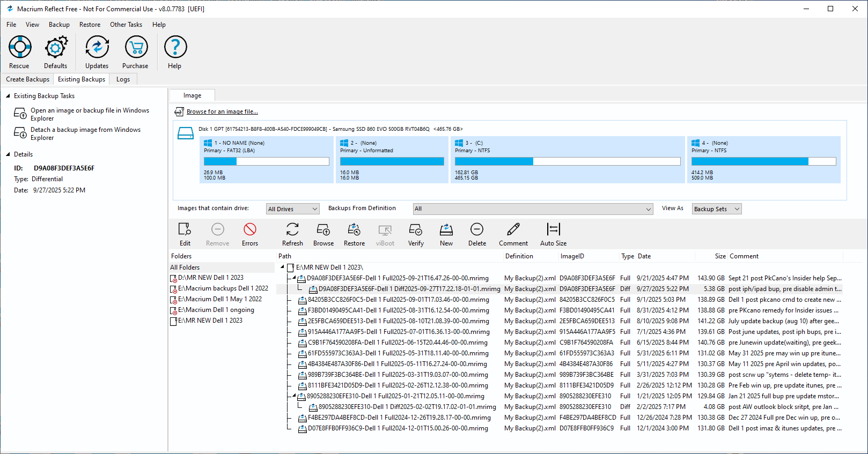Open the Backups From Definition dropdown
The image size is (868, 454).
click(x=533, y=209)
